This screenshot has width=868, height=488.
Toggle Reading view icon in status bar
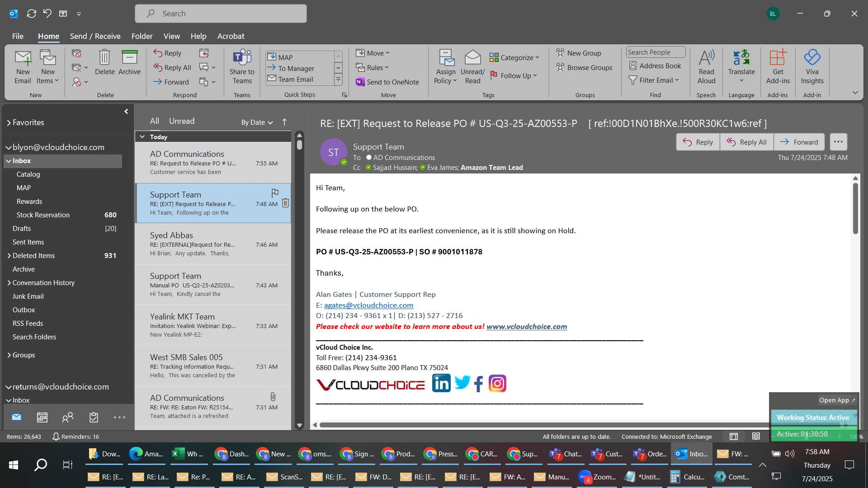pyautogui.click(x=756, y=436)
